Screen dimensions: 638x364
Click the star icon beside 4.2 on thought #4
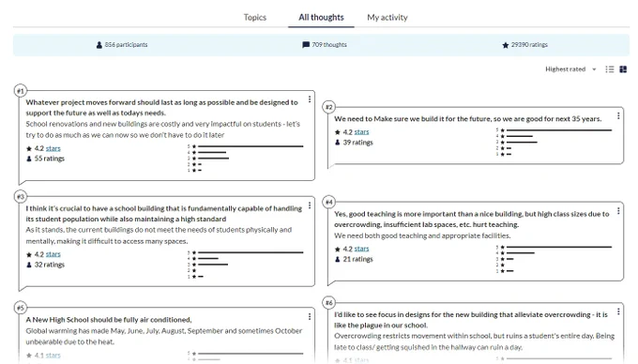tap(338, 249)
